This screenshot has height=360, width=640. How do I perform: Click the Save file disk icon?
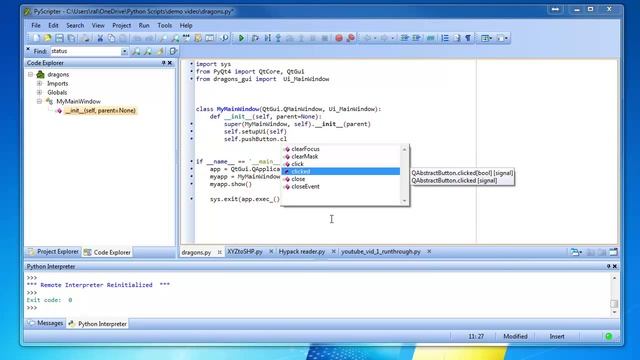tap(59, 38)
